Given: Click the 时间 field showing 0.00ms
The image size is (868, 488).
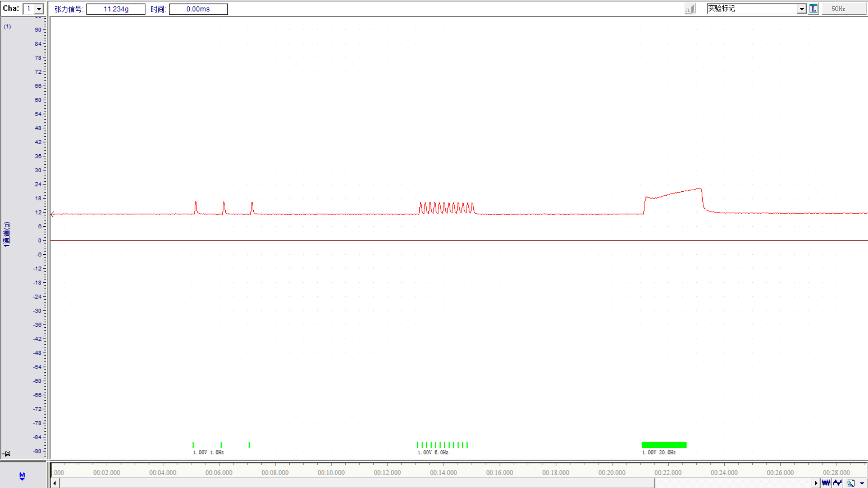Looking at the screenshot, I should point(198,9).
